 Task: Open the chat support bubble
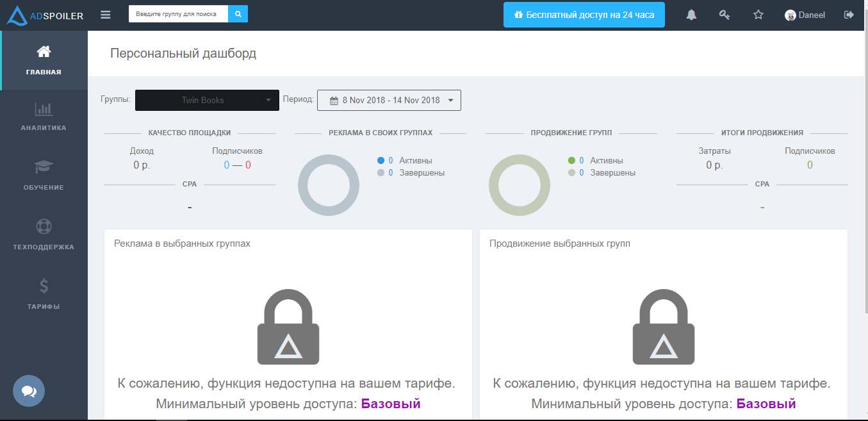click(29, 391)
